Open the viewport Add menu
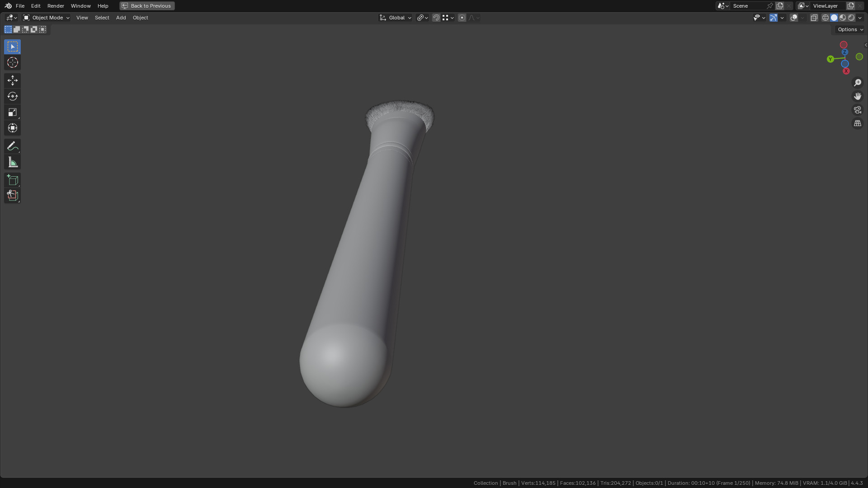Image resolution: width=868 pixels, height=488 pixels. [x=121, y=18]
